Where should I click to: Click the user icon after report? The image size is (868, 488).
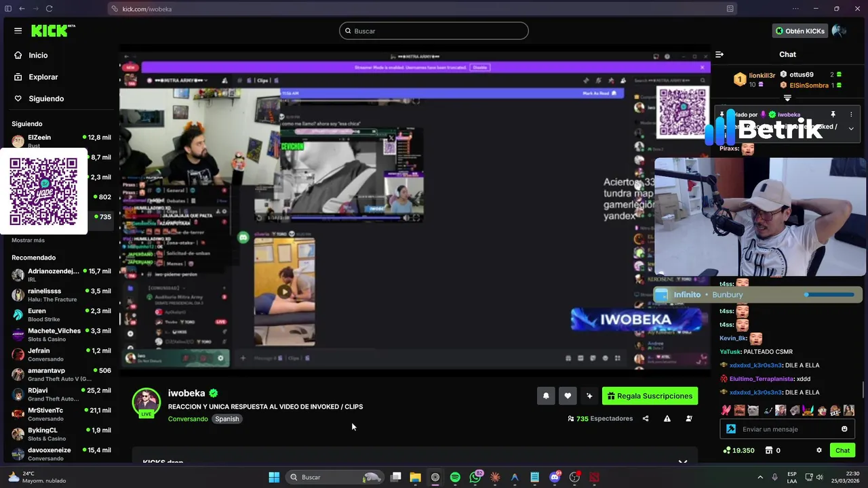pyautogui.click(x=689, y=419)
